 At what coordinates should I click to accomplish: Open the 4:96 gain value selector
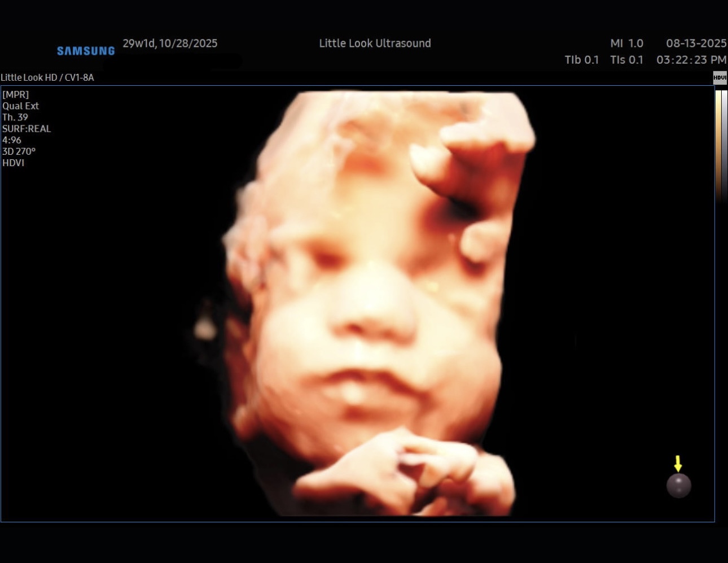click(12, 140)
